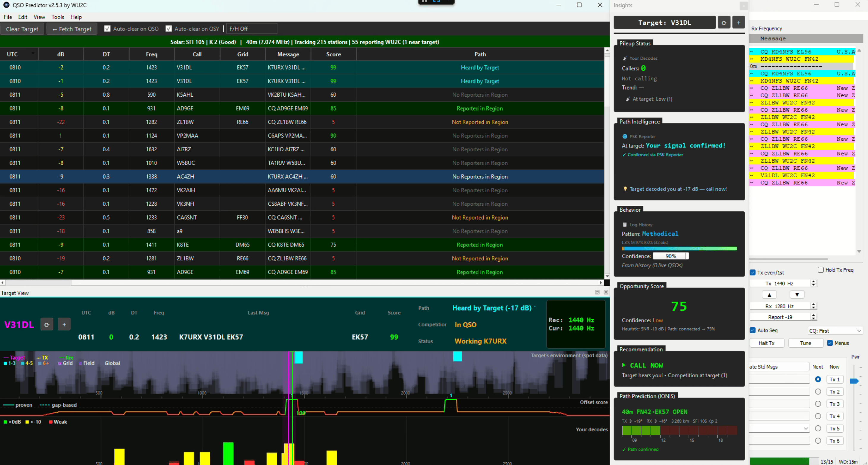Toggle Auto-clear on QSO checkbox
868x465 pixels.
click(x=107, y=29)
